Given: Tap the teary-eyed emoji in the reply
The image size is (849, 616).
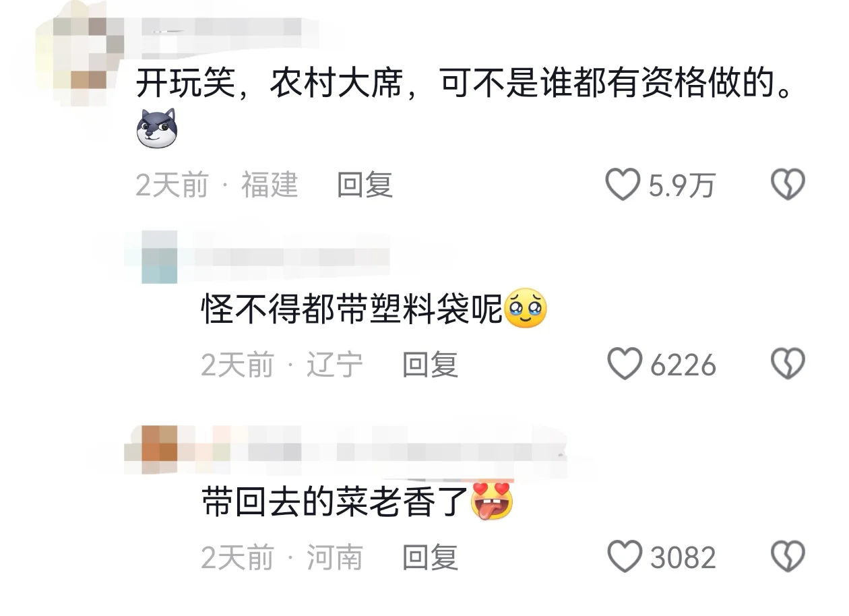Looking at the screenshot, I should 526,309.
